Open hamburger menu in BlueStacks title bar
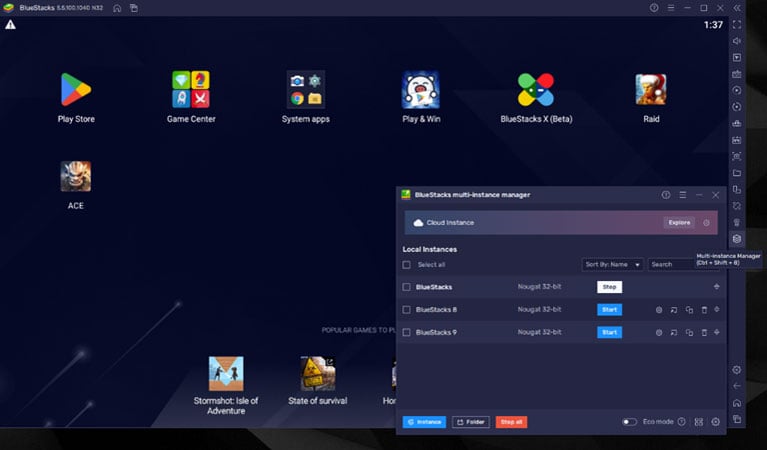767x450 pixels. click(x=671, y=8)
